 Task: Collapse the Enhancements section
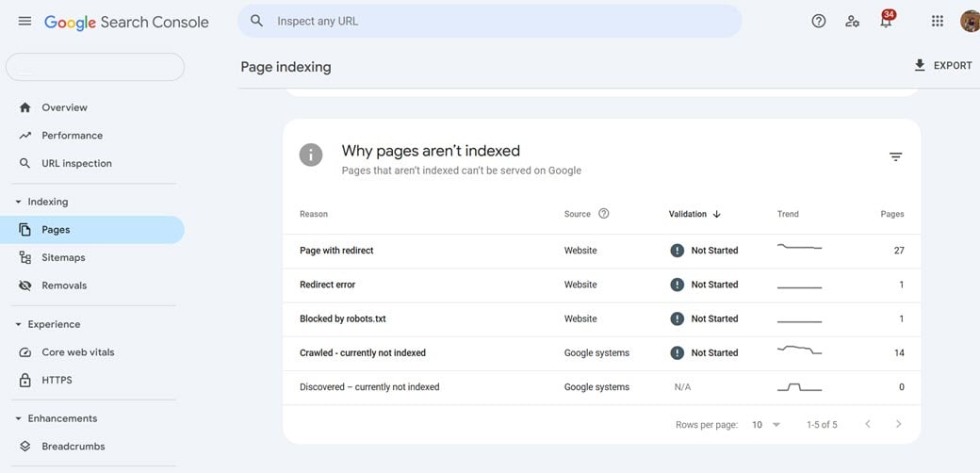[x=56, y=418]
